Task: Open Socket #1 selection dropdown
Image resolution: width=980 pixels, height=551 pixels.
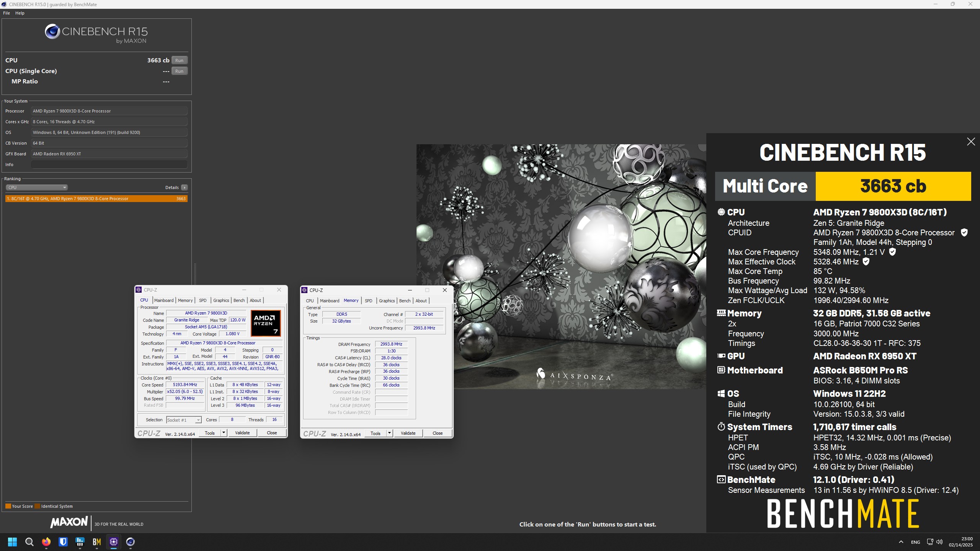Action: tap(184, 420)
